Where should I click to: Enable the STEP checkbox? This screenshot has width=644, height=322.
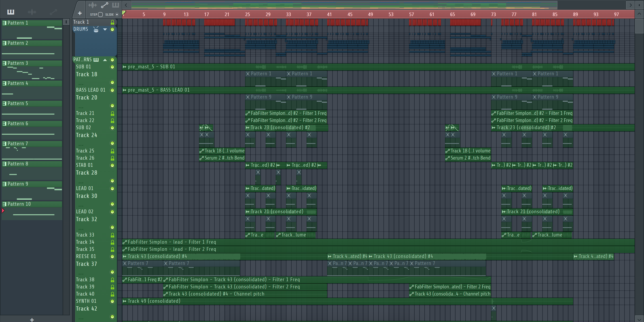100,15
